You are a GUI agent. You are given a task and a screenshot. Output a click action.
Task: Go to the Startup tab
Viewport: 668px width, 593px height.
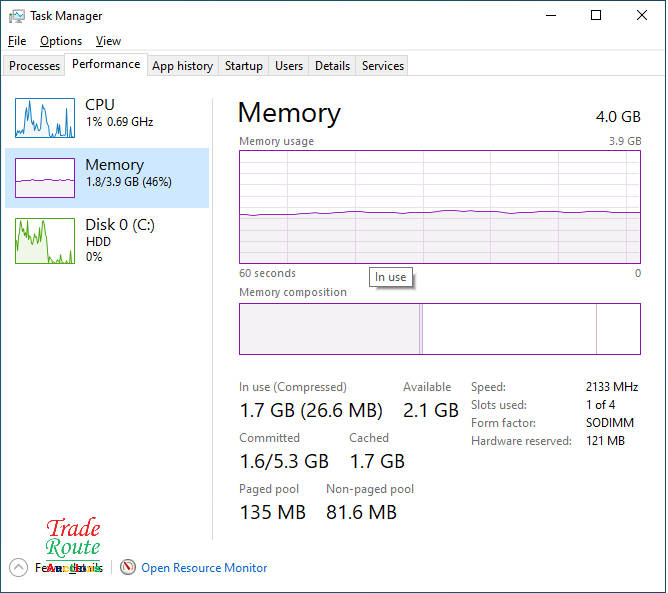pyautogui.click(x=243, y=66)
